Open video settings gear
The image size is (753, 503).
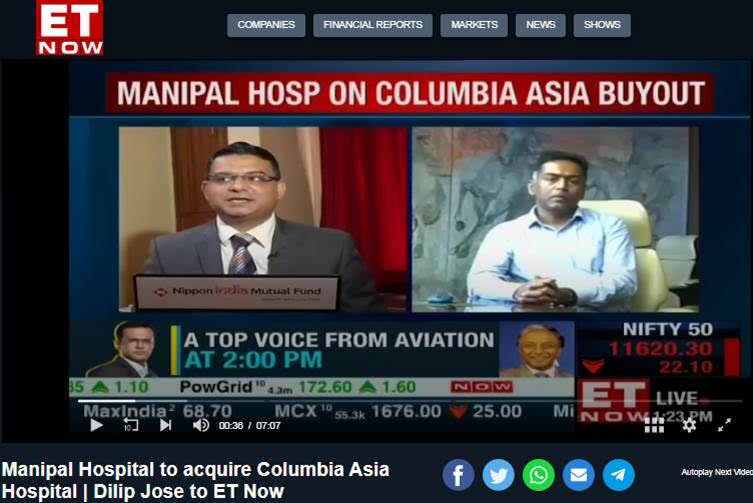click(x=689, y=425)
